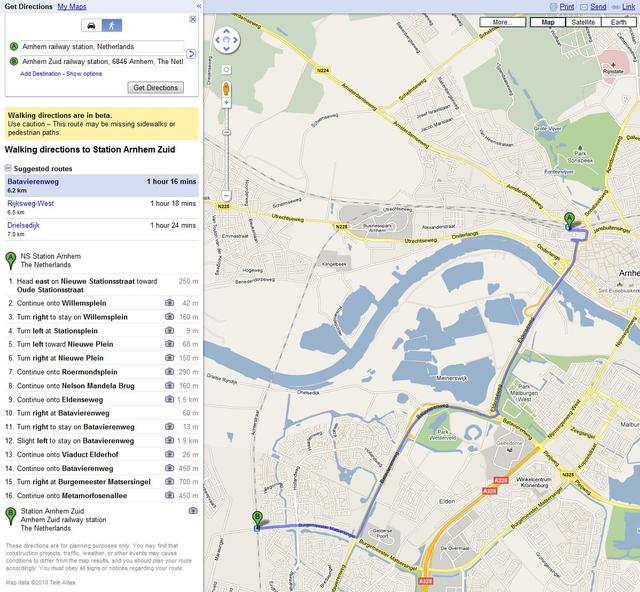This screenshot has height=592, width=640.
Task: Open the My Maps tab
Action: [71, 6]
